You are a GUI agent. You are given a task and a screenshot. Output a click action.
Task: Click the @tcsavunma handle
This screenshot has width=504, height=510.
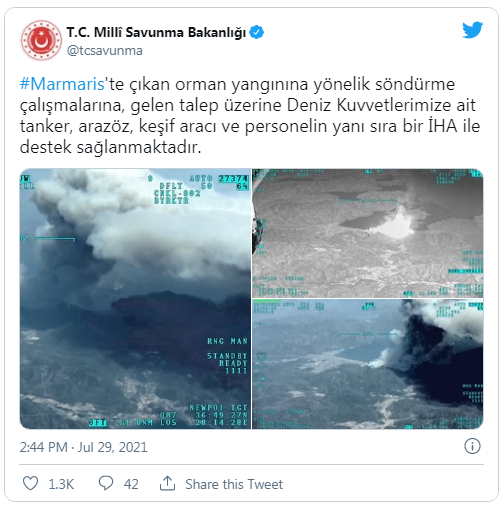(x=105, y=51)
